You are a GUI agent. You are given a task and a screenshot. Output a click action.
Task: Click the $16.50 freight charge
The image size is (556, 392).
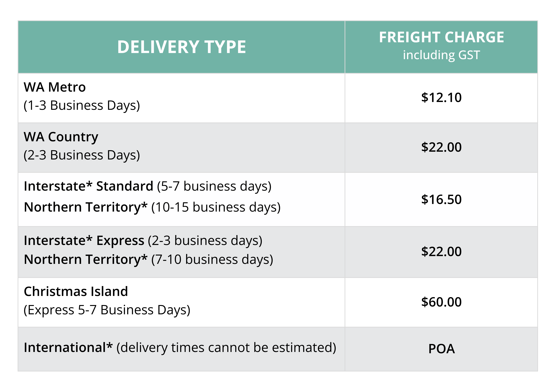coord(441,200)
